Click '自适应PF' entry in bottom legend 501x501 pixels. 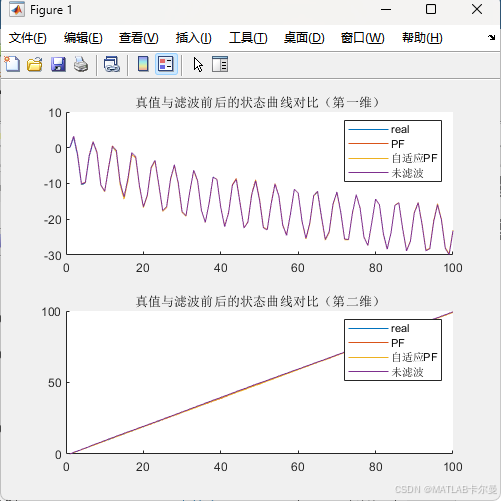point(414,357)
